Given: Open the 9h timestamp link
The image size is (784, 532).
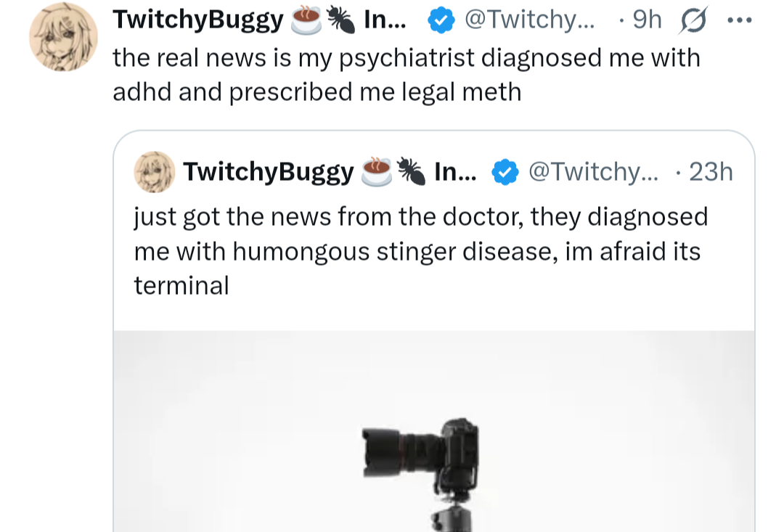Looking at the screenshot, I should point(646,21).
